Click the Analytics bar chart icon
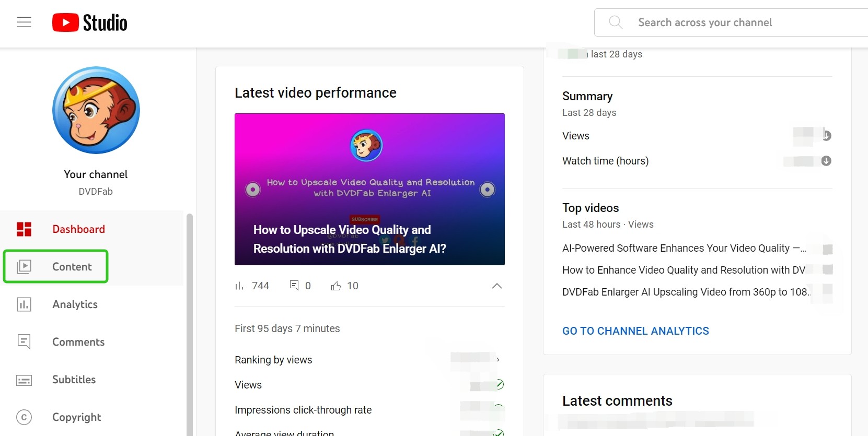 pos(24,304)
